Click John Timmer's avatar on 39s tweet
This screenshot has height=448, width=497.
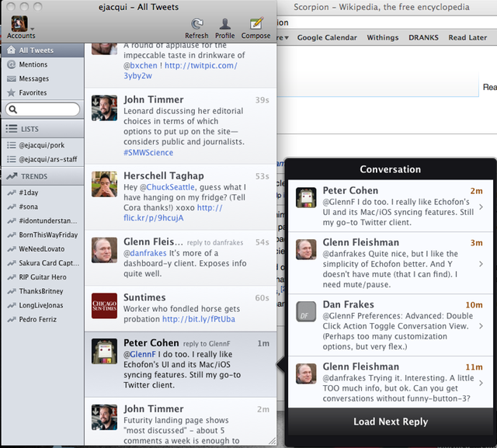104,108
